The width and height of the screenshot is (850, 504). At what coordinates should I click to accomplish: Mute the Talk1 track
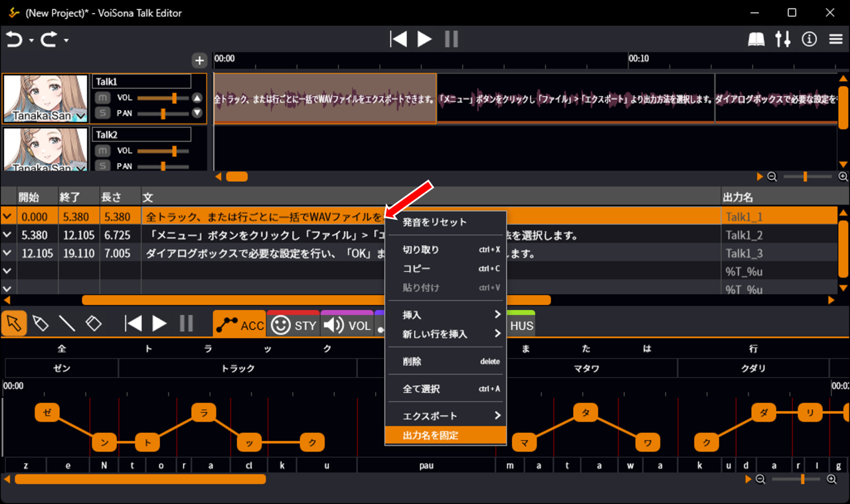(x=102, y=98)
